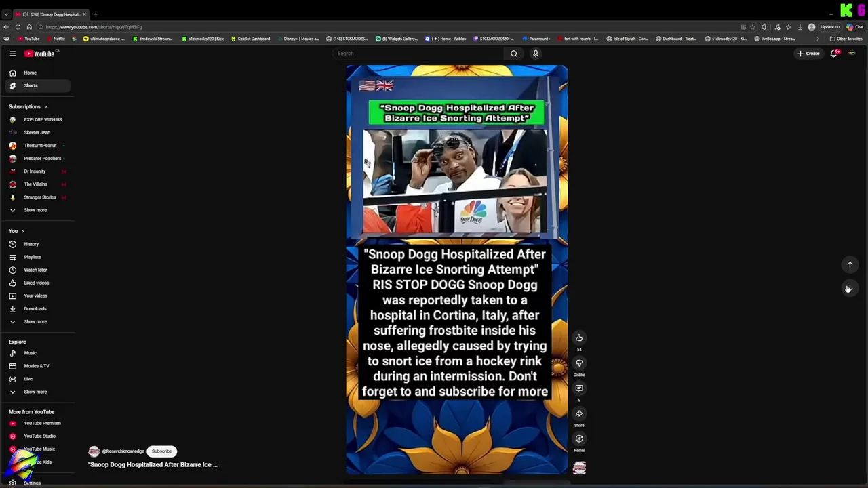
Task: Open Playlists
Action: click(x=37, y=257)
